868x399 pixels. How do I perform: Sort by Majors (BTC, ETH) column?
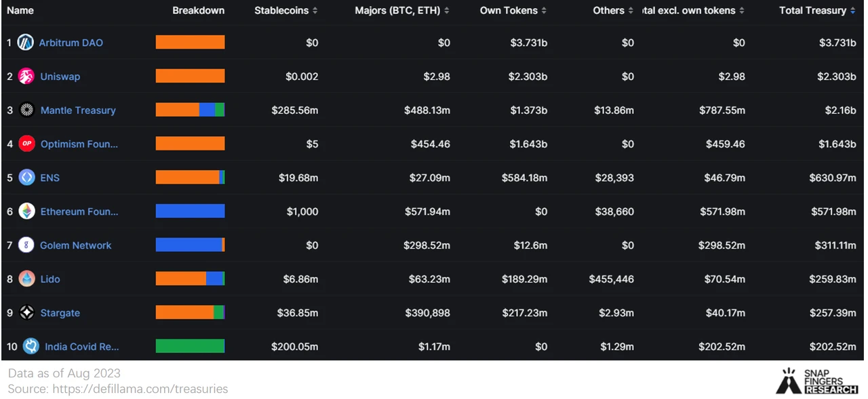tap(402, 11)
